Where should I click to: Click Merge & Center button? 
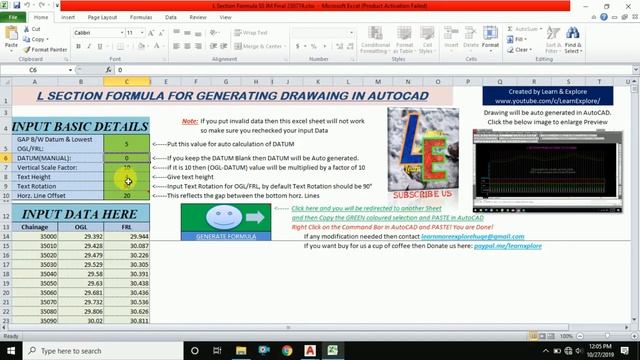[258, 46]
